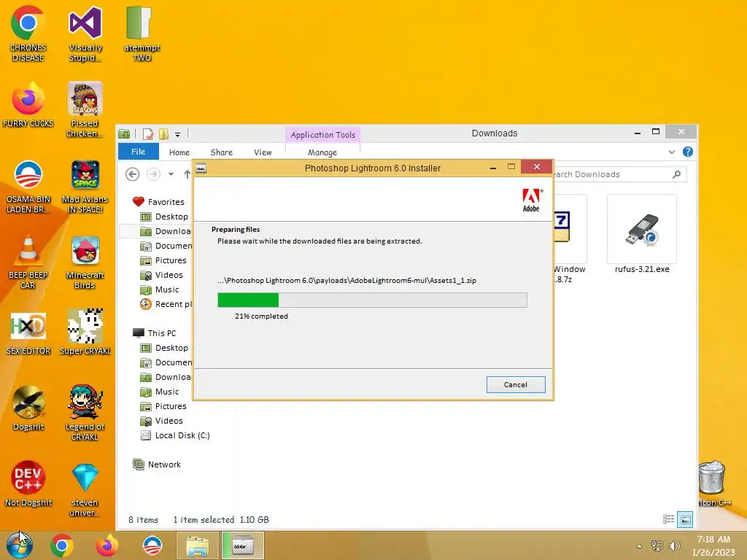This screenshot has width=747, height=560.
Task: Open the Share ribbon tab
Action: [222, 152]
